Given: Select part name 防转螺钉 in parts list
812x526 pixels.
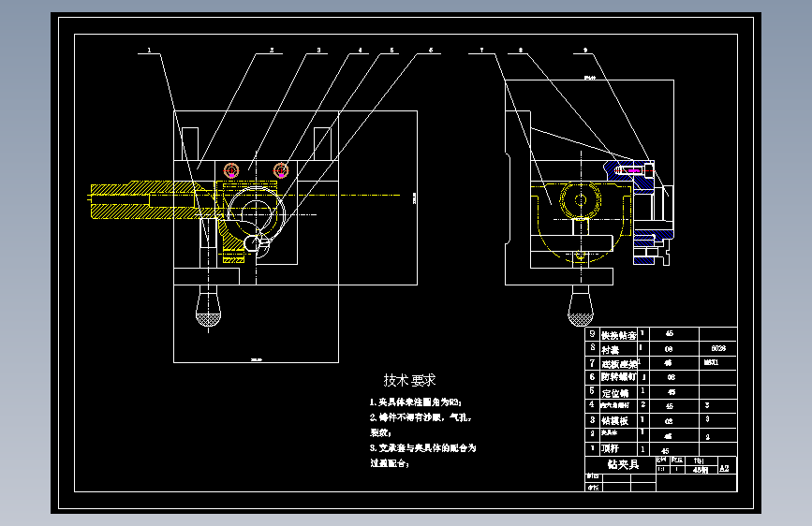Looking at the screenshot, I should 618,377.
